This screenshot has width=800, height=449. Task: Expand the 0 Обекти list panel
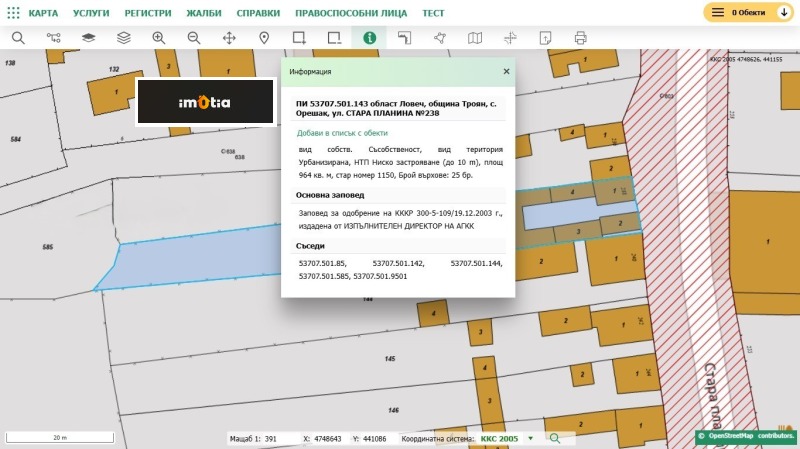[x=746, y=12]
